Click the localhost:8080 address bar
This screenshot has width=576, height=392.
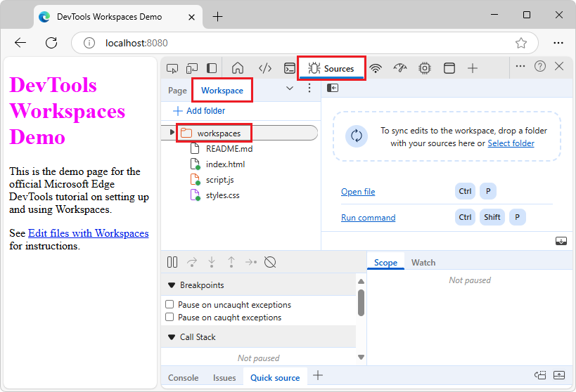coord(305,43)
